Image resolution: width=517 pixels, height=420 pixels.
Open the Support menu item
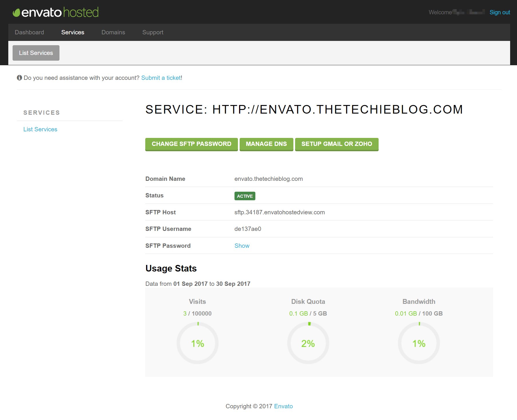click(x=153, y=32)
